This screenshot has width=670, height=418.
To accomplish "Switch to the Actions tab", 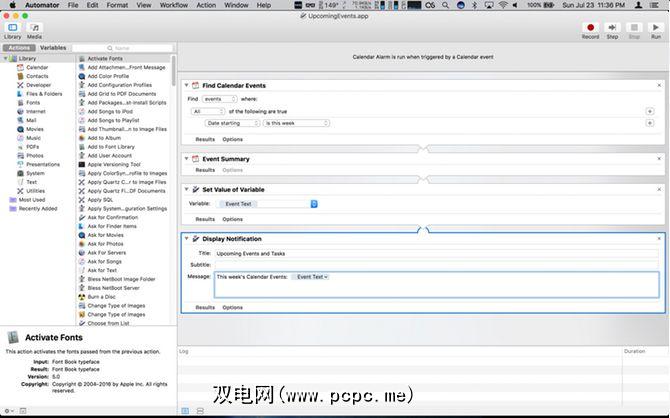I will (x=19, y=47).
